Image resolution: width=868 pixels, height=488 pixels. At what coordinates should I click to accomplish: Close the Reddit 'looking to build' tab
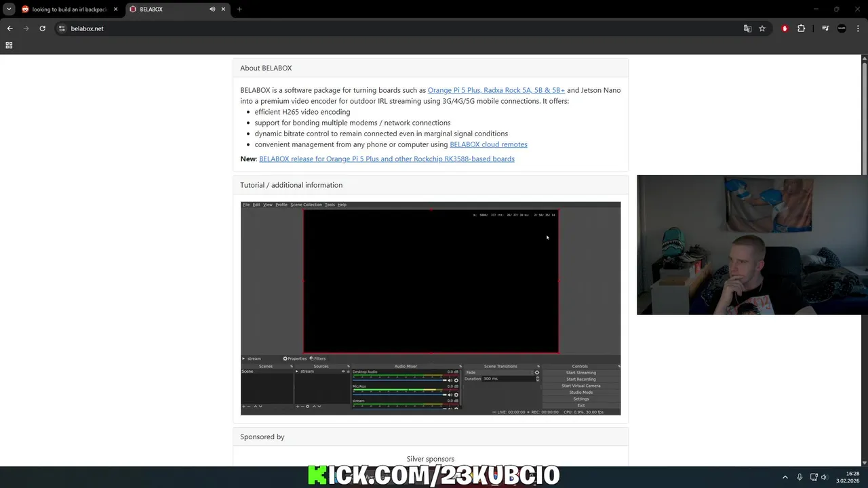click(115, 9)
